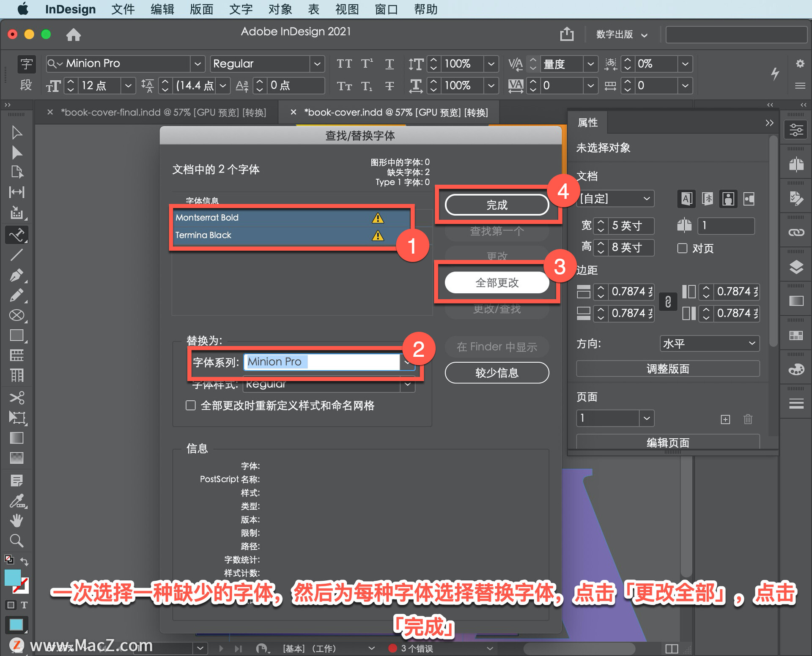Select the Hand tool
812x656 pixels.
tap(17, 520)
